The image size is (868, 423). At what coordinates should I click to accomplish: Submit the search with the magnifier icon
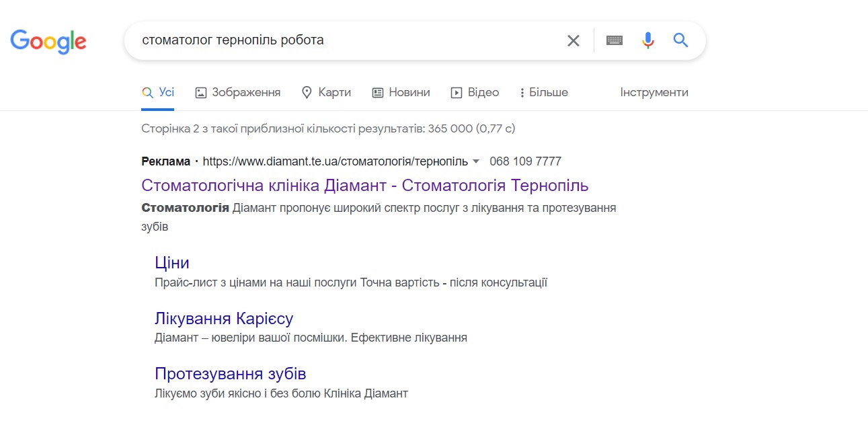[680, 40]
